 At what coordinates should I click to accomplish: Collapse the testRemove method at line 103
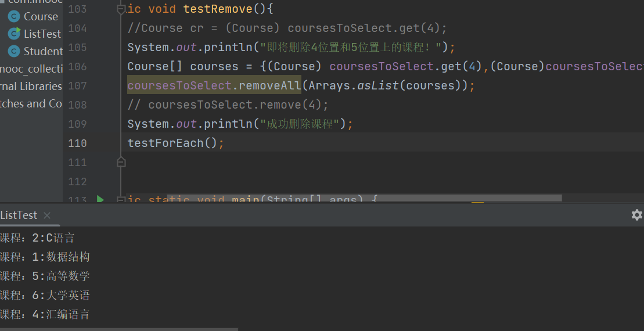[x=121, y=9]
